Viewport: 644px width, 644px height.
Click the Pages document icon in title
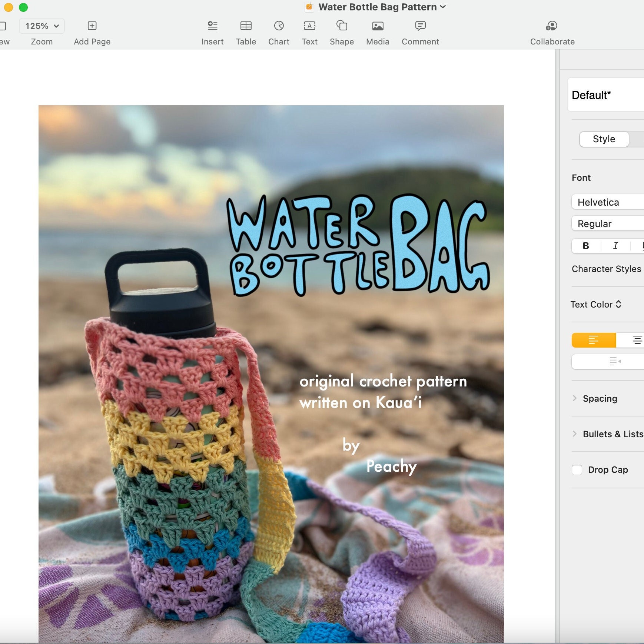(x=309, y=7)
